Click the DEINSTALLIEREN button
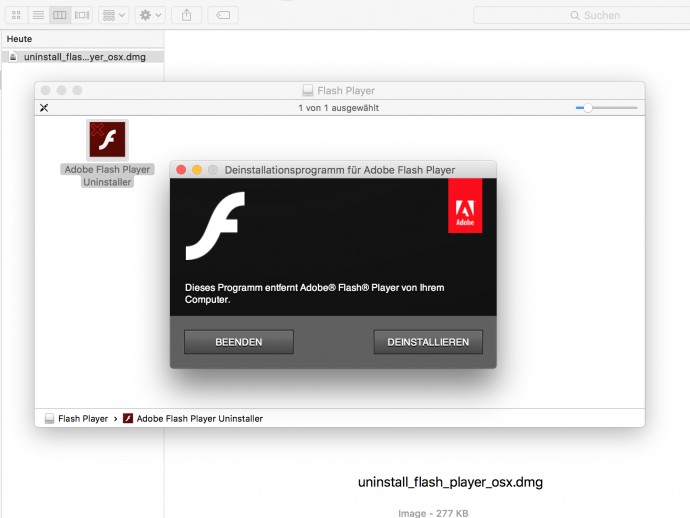Viewport: 690px width, 518px height. (428, 342)
